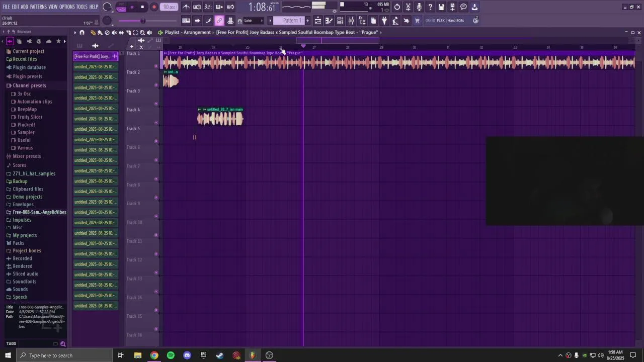Image resolution: width=644 pixels, height=362 pixels.
Task: Click the master volume knob
Action: [x=107, y=7]
